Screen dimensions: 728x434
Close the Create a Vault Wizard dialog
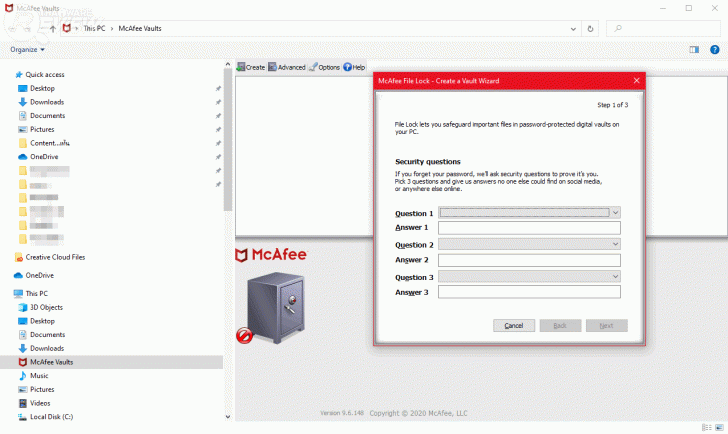pyautogui.click(x=636, y=81)
